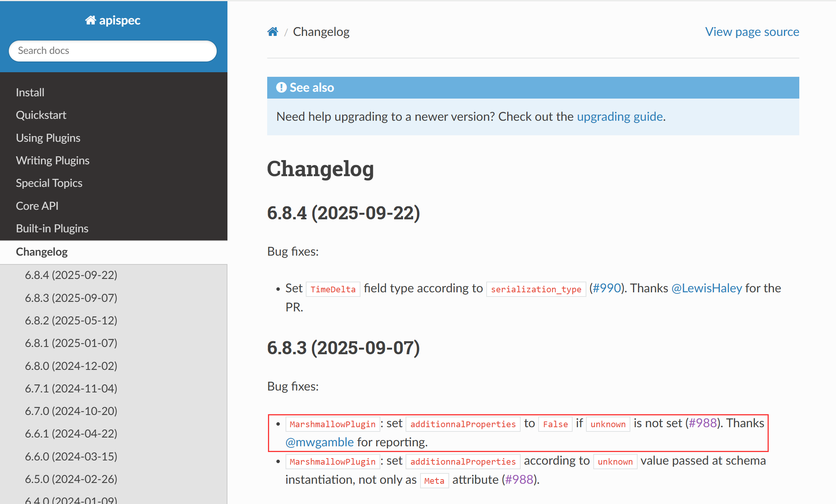Image resolution: width=836 pixels, height=504 pixels.
Task: Go to Writing Plugins page
Action: point(53,160)
